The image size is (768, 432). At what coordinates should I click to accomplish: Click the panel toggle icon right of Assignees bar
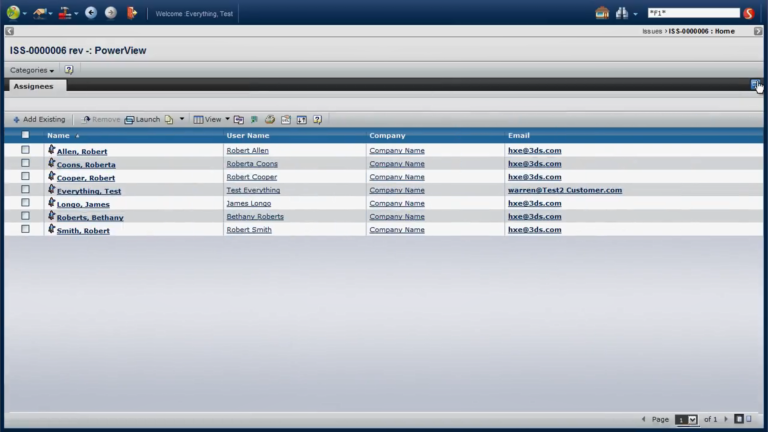pyautogui.click(x=755, y=85)
